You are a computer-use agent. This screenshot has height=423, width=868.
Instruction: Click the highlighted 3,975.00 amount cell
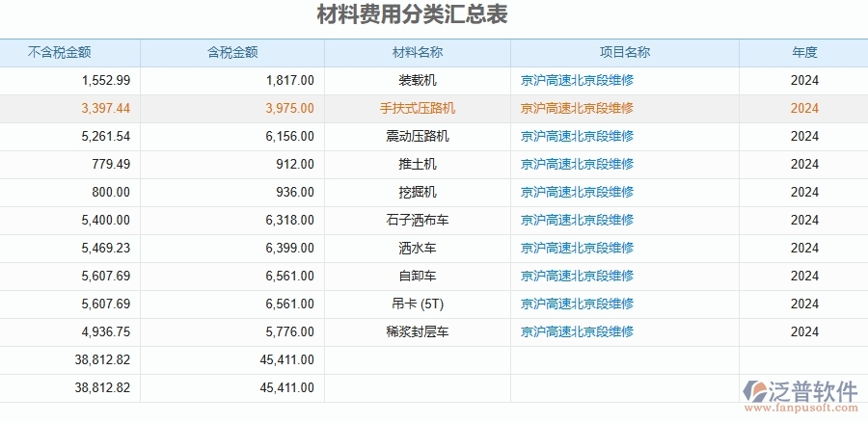tap(289, 109)
